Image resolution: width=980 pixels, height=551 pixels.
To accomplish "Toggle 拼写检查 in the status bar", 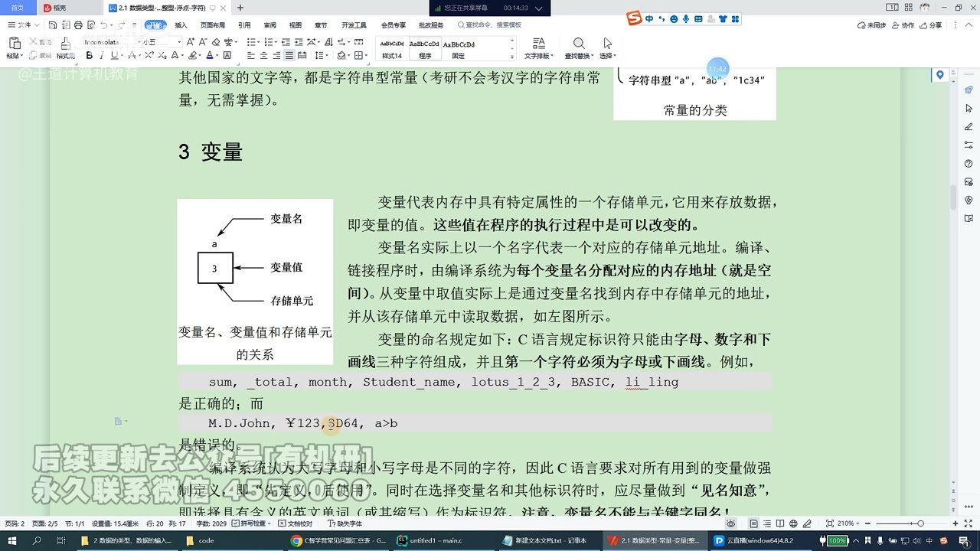I will pos(250,523).
